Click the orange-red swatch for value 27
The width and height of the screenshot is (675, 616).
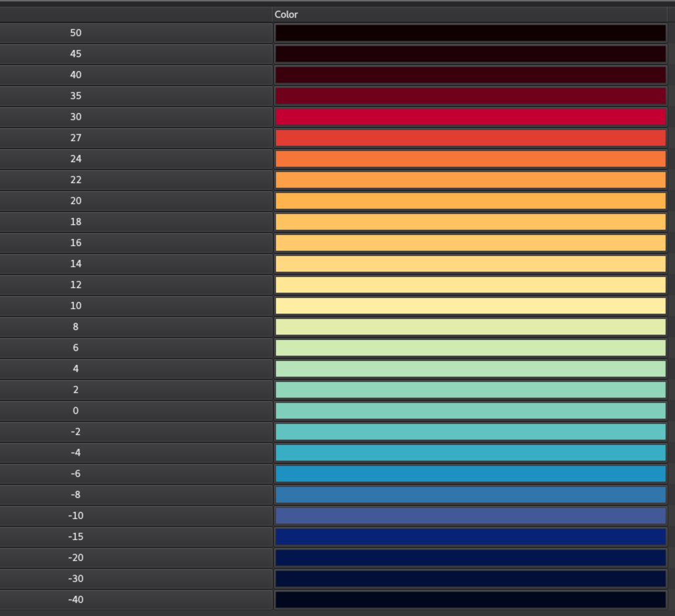click(469, 138)
